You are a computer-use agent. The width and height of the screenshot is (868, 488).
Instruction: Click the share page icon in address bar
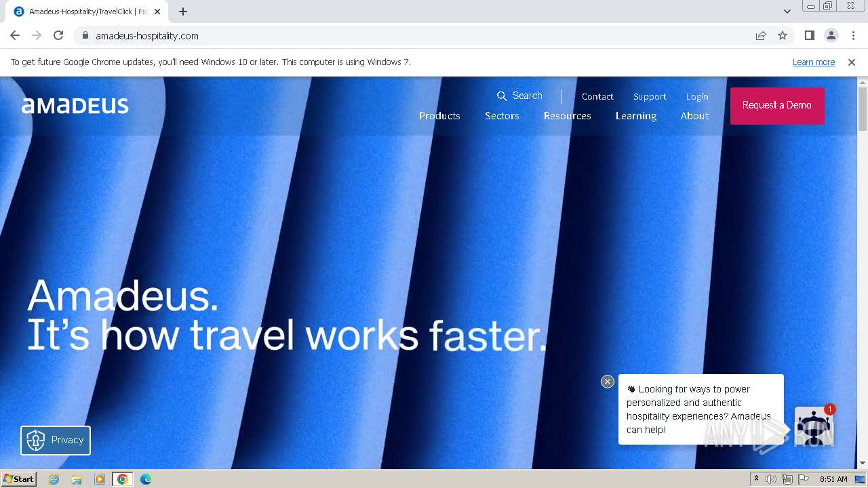(x=761, y=35)
